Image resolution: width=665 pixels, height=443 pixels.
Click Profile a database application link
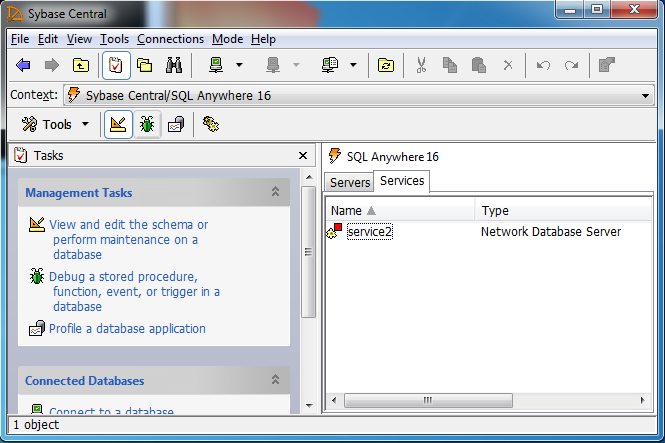coord(127,329)
